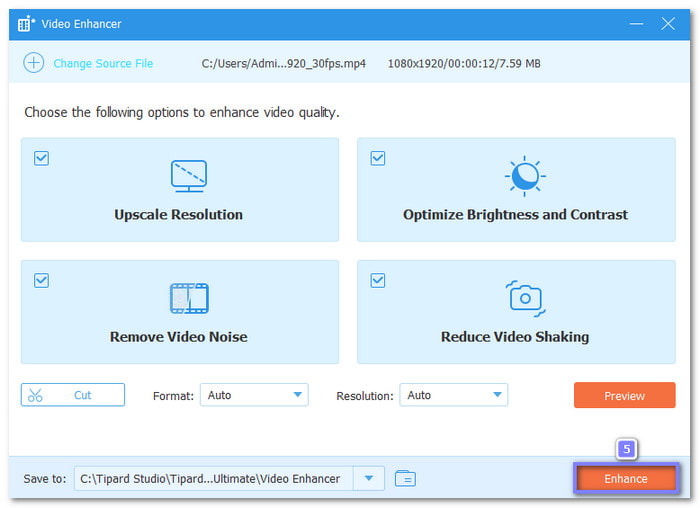Minimize the Video Enhancer window
Viewport: 700px width, 508px height.
[x=634, y=23]
